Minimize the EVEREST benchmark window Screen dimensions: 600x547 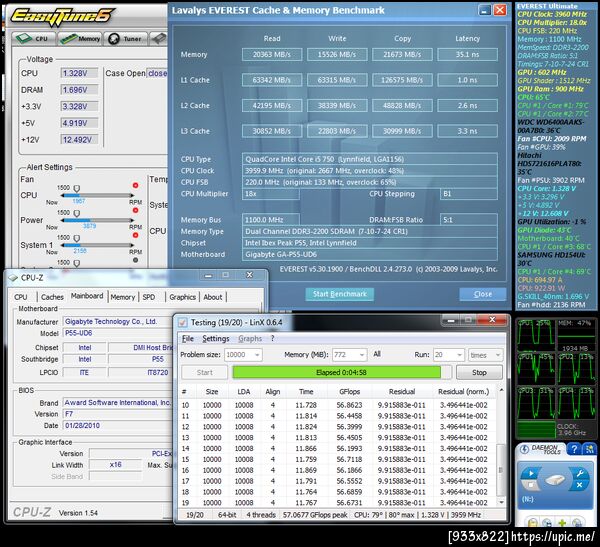(x=485, y=10)
